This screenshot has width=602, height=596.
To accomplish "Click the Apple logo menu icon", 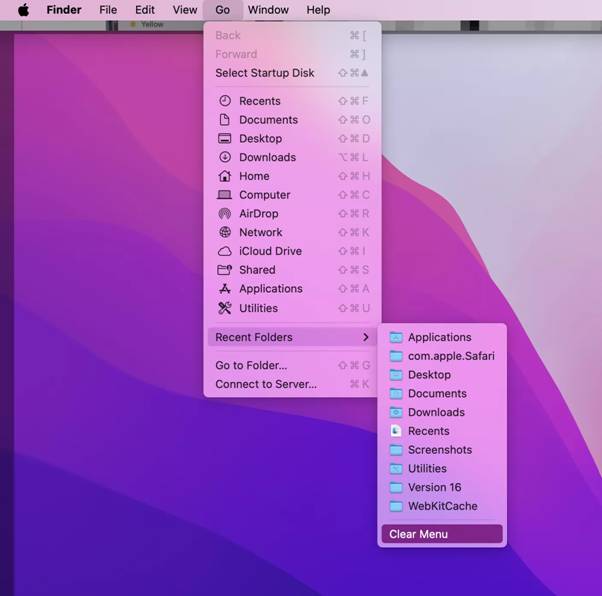I will tap(23, 10).
